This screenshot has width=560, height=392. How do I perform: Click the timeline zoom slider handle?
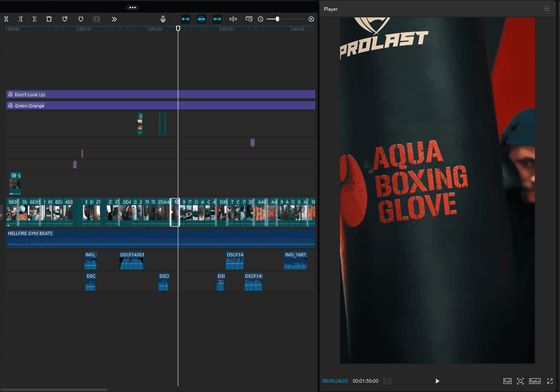(x=277, y=19)
